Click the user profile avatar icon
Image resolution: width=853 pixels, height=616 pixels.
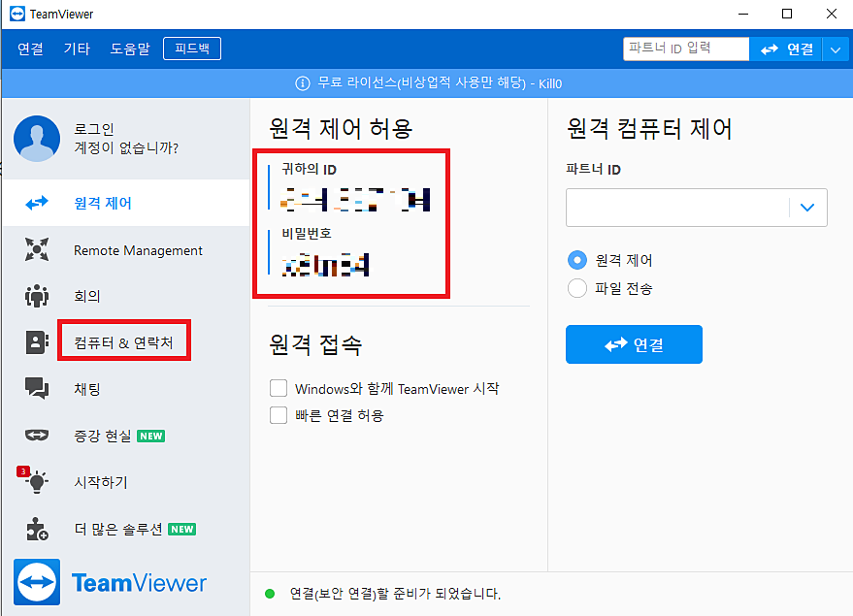pyautogui.click(x=37, y=138)
